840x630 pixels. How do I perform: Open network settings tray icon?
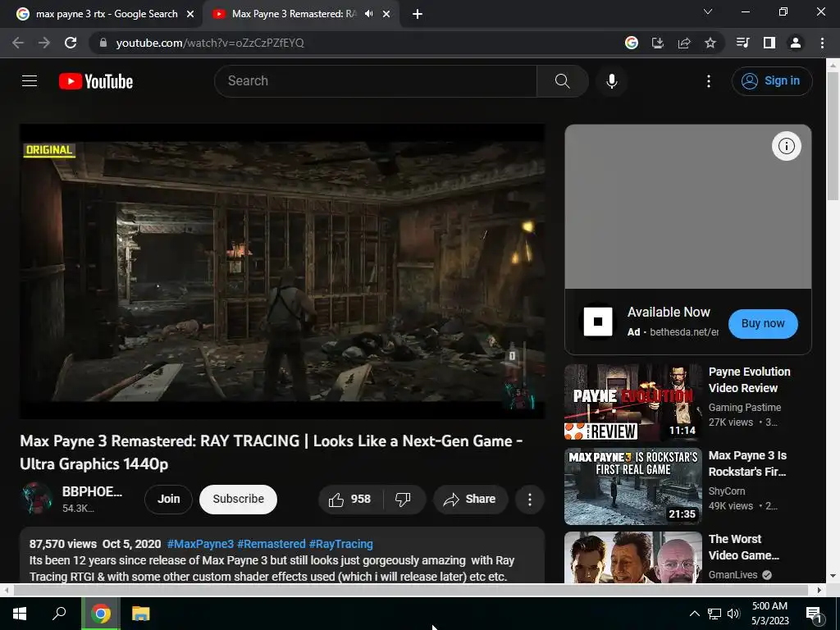(x=714, y=614)
